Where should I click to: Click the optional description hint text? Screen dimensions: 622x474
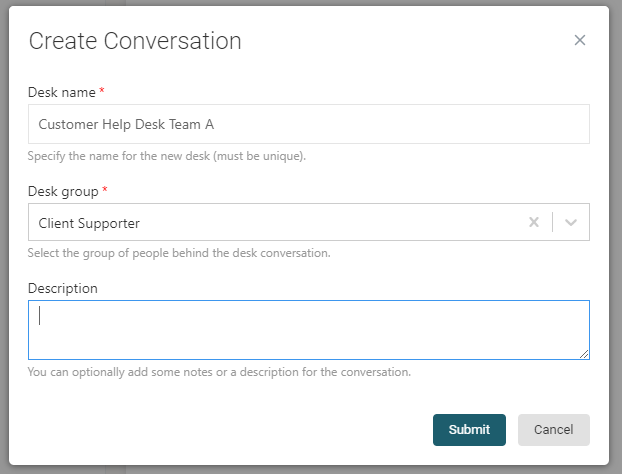(x=218, y=372)
